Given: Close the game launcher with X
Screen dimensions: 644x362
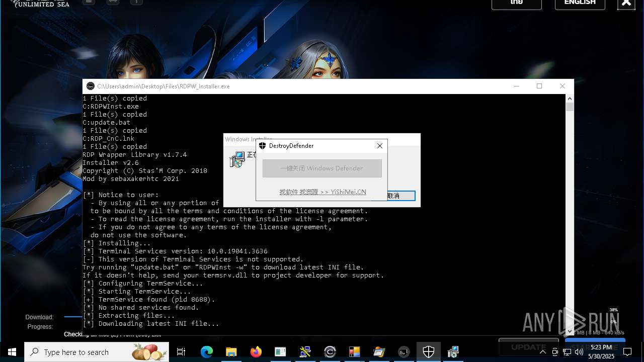Looking at the screenshot, I should 626,3.
